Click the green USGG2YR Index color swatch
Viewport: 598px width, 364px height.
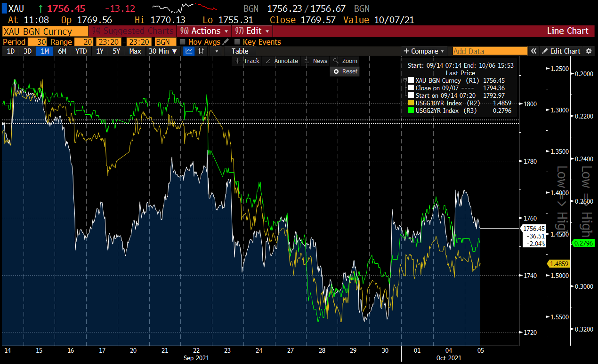tap(411, 111)
